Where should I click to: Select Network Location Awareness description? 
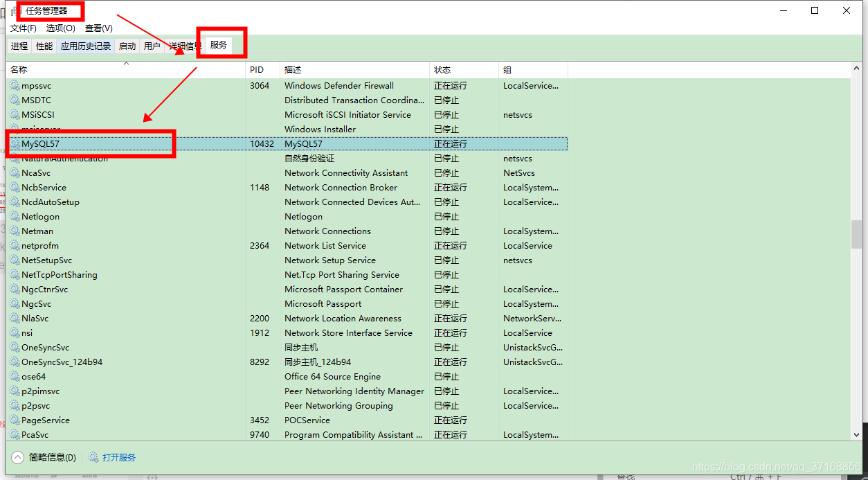(343, 319)
